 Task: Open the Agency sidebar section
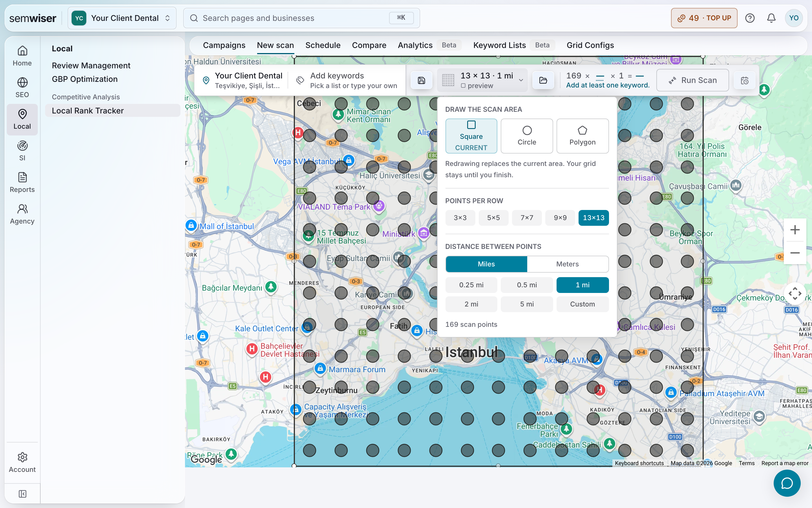[x=22, y=214]
